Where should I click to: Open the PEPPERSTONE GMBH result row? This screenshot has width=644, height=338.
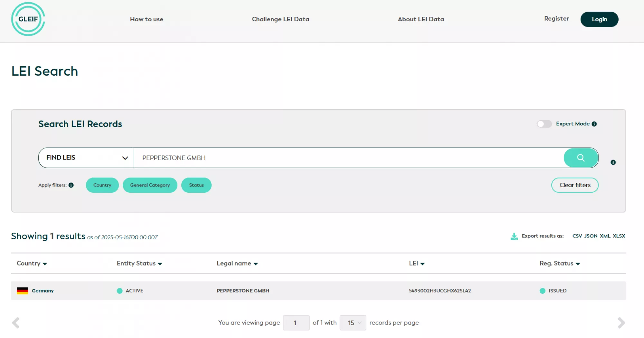(x=243, y=291)
